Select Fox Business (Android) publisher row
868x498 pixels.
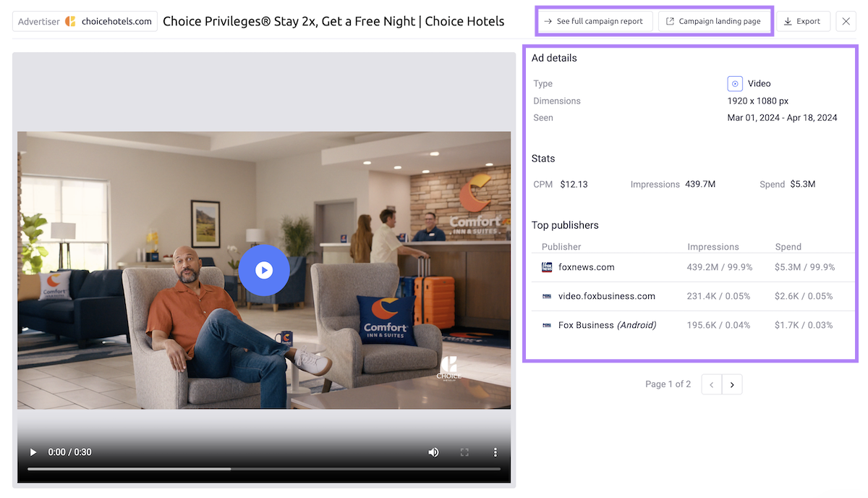point(607,325)
